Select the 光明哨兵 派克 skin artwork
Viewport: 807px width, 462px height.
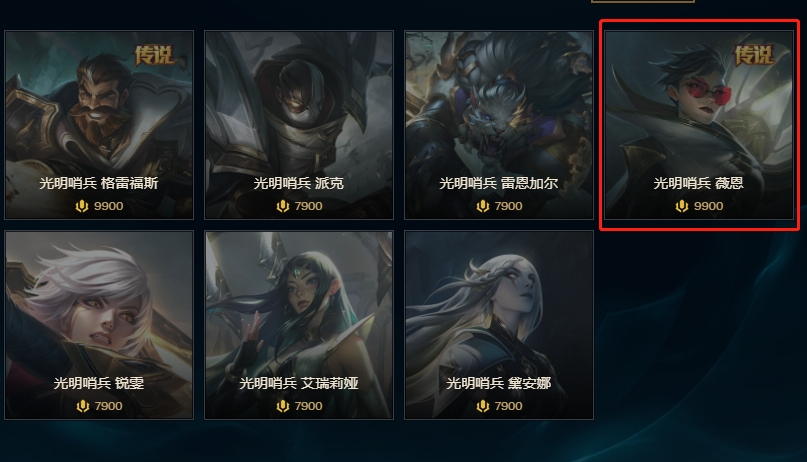[x=299, y=125]
